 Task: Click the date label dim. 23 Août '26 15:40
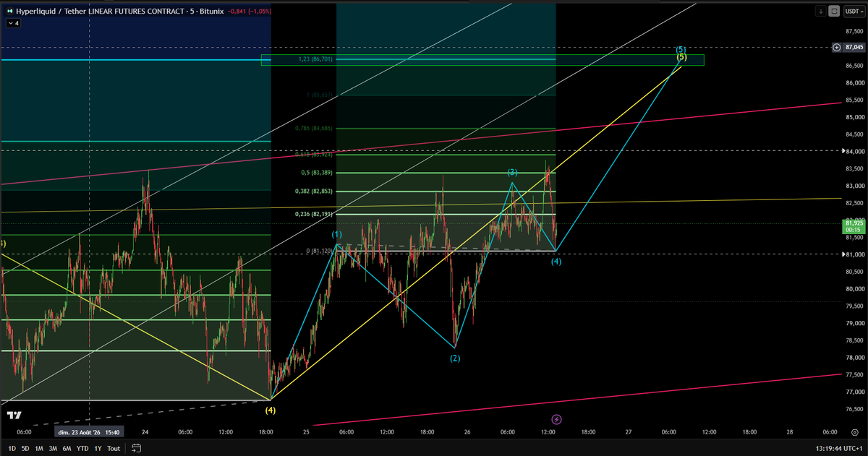(90, 431)
